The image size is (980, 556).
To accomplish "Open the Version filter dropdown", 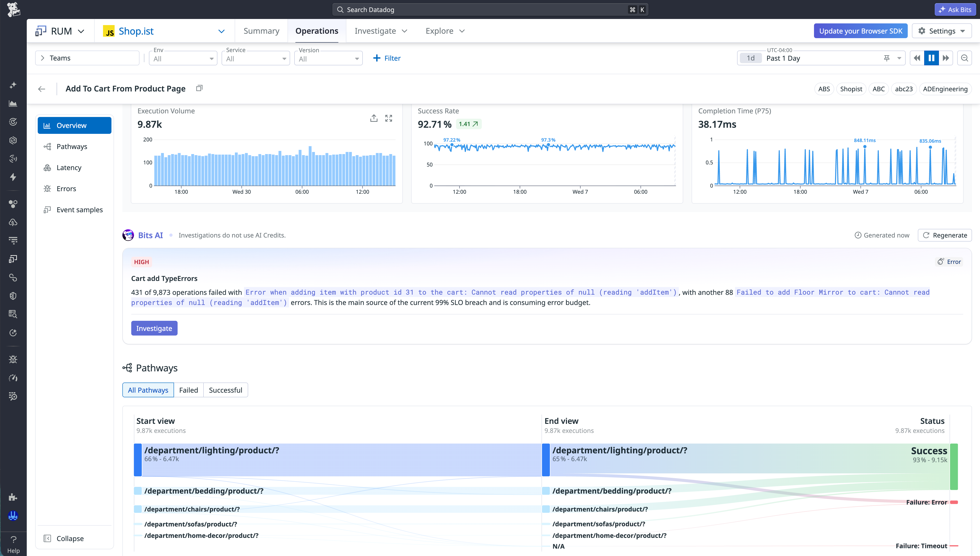I will (x=328, y=58).
